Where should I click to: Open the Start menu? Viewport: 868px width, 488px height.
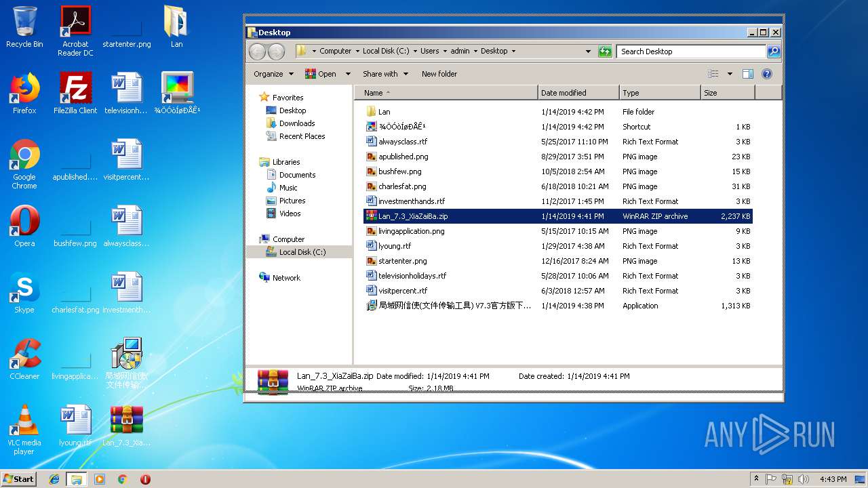coord(19,479)
